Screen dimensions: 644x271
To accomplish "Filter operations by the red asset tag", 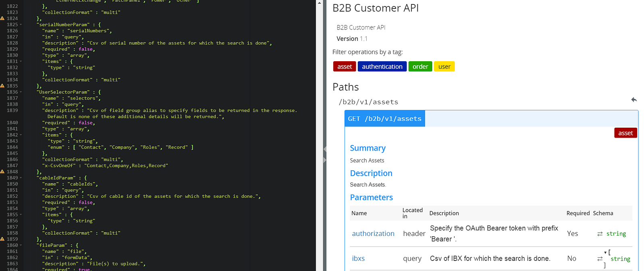I will click(345, 66).
